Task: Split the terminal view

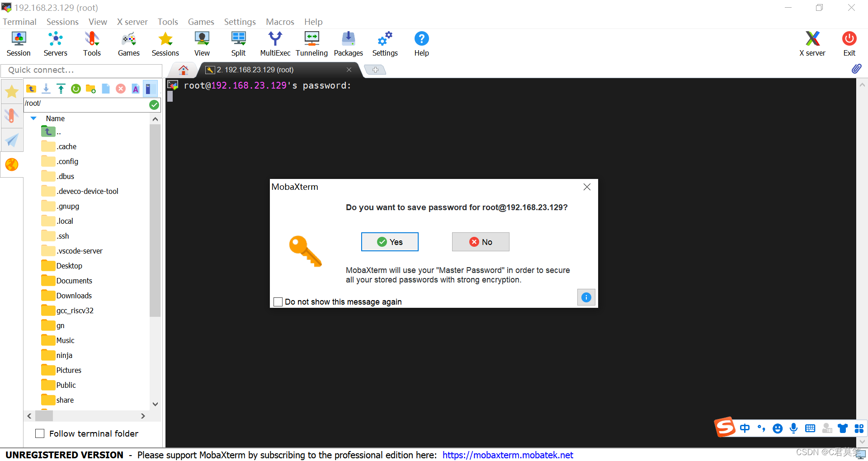Action: click(238, 43)
